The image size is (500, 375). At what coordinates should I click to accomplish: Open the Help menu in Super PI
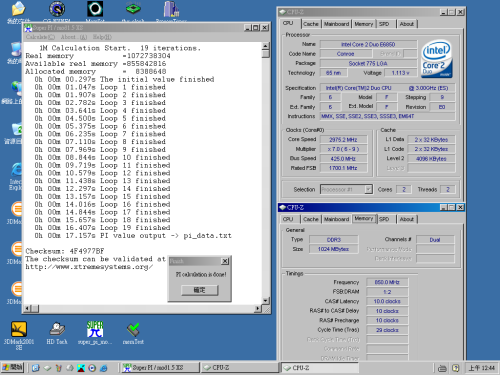click(x=102, y=37)
